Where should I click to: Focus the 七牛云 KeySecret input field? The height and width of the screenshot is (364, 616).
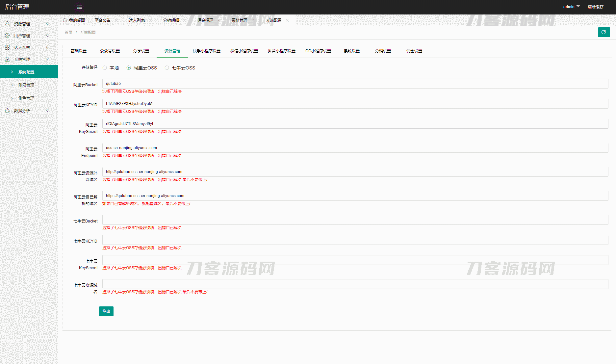[355, 260]
